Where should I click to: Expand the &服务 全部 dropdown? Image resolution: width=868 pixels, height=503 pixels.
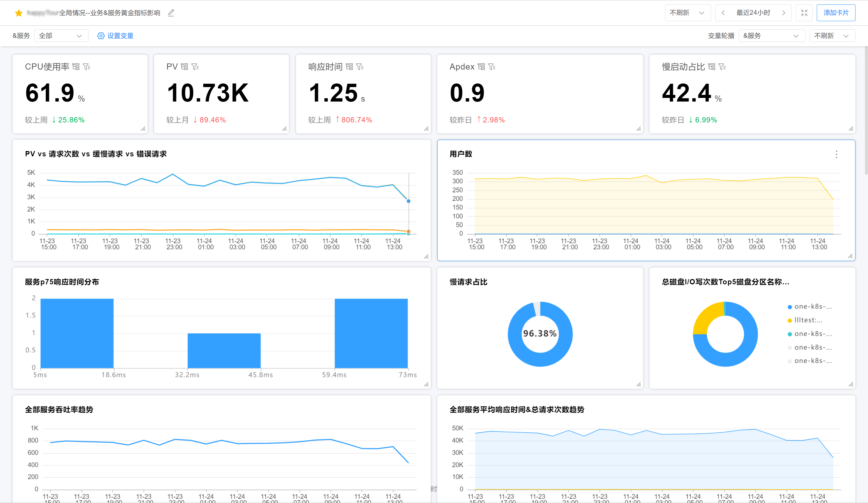pyautogui.click(x=61, y=36)
